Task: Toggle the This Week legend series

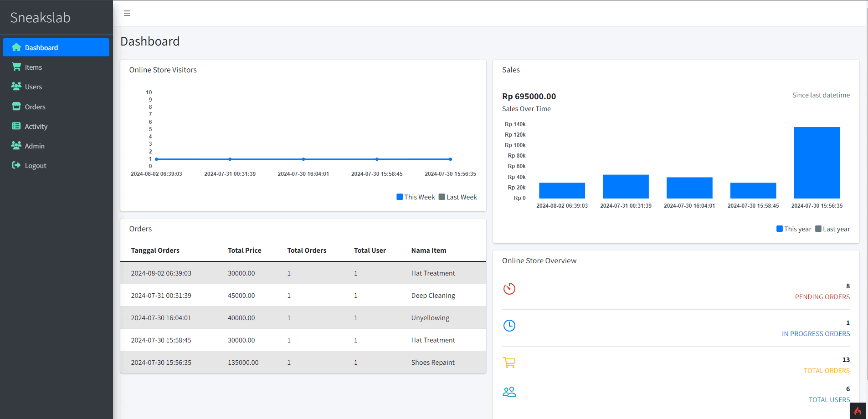Action: click(x=416, y=197)
